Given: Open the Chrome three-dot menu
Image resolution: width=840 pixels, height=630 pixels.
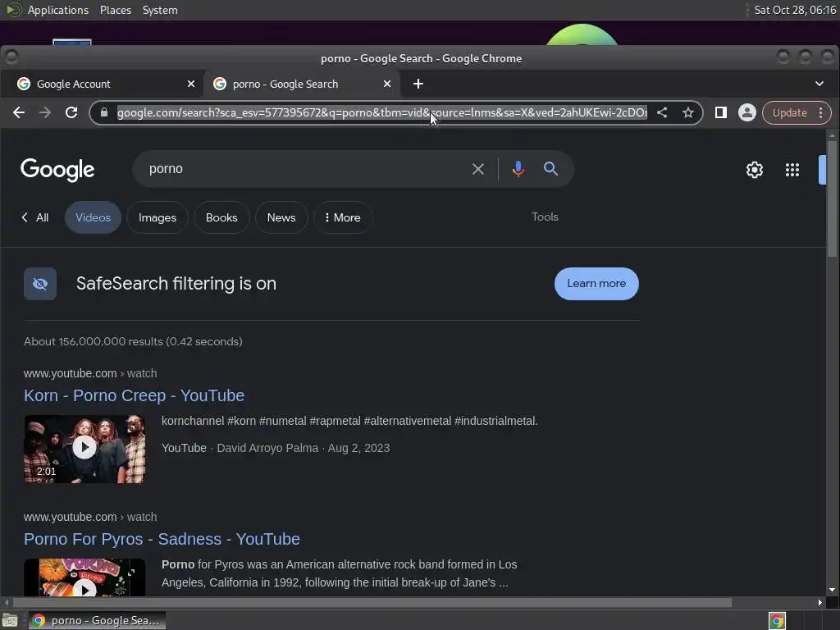Looking at the screenshot, I should (820, 112).
